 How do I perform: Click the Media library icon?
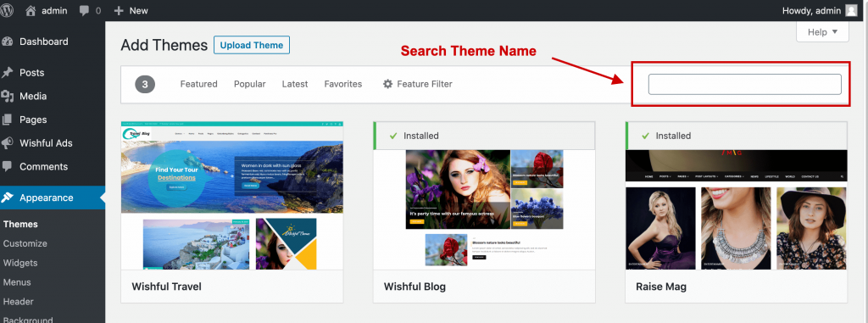(7, 97)
